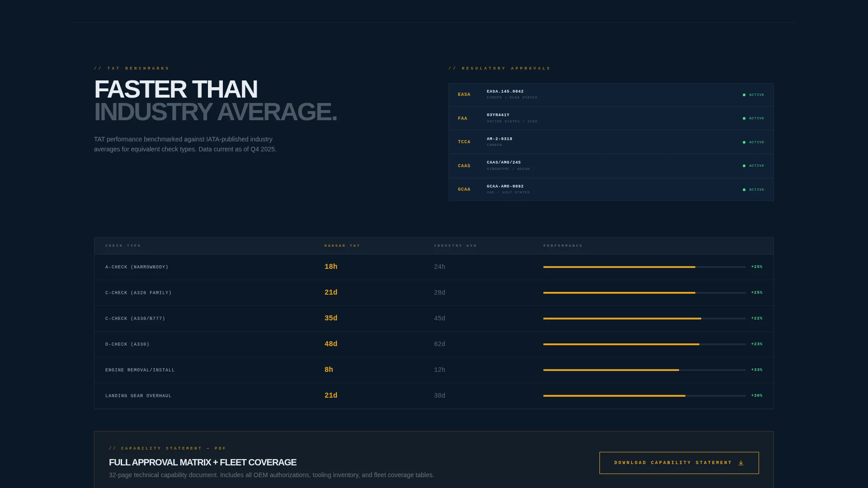Click D-Check (A330) performance bar
The image size is (868, 488).
[x=644, y=344]
